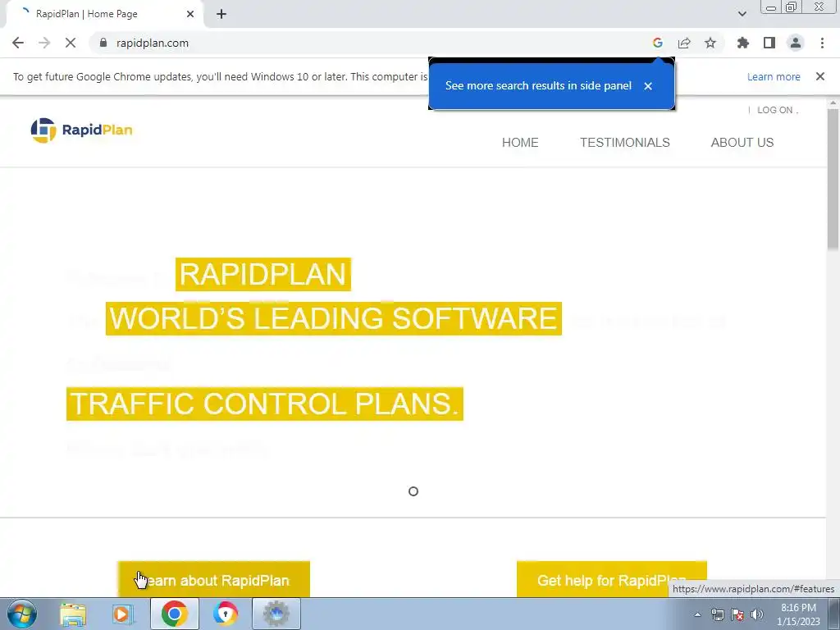840x630 pixels.
Task: Open the Chrome profile avatar
Action: pyautogui.click(x=796, y=43)
